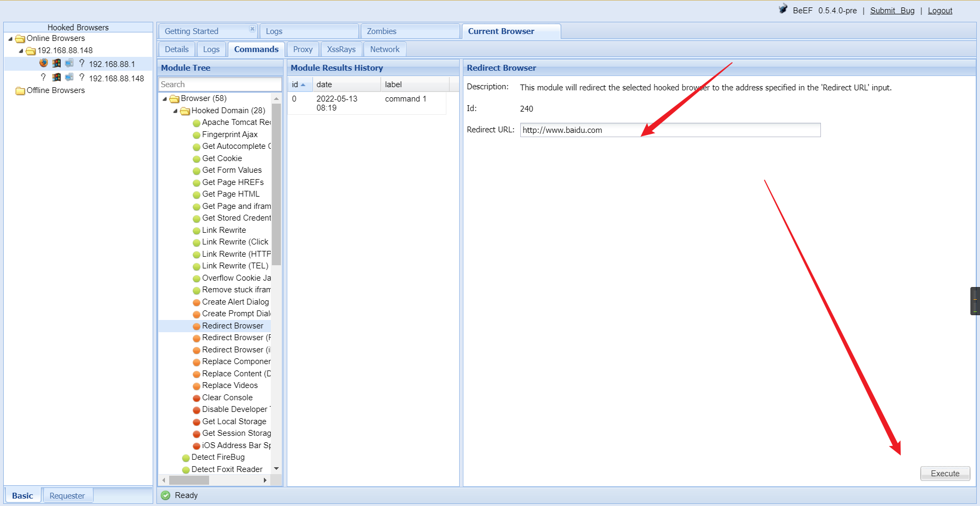Click the Redirect URL input field
This screenshot has height=506, width=980.
coord(670,130)
